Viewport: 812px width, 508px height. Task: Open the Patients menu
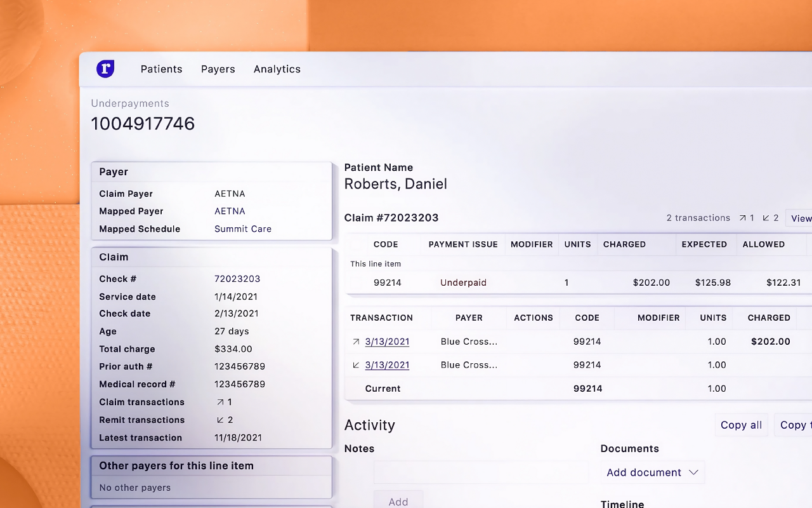point(161,69)
